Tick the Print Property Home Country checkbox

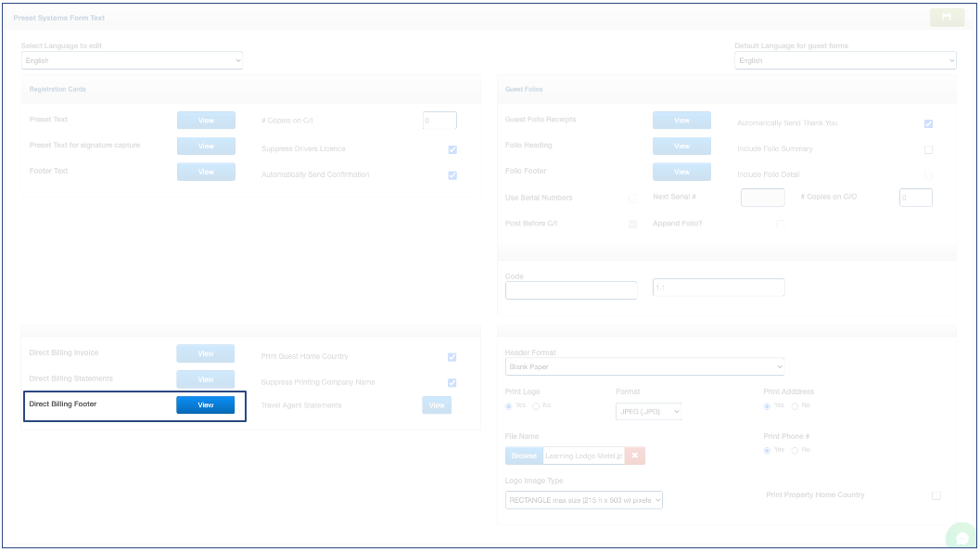[x=935, y=495]
